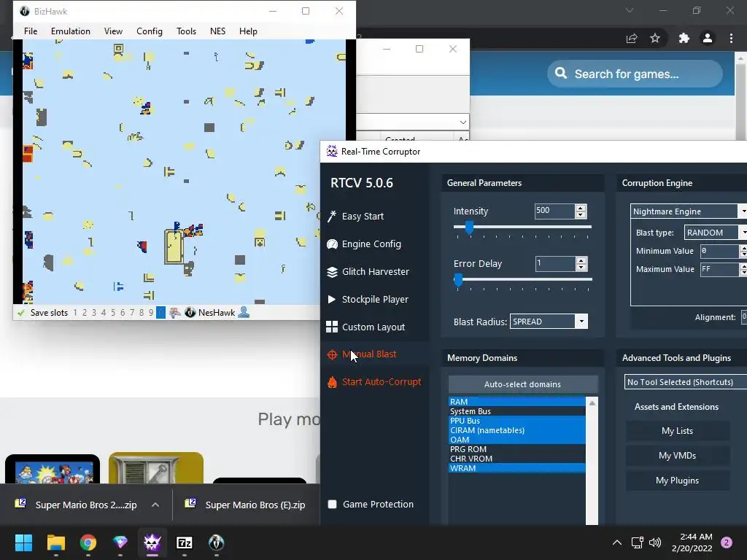
Task: Click Auto-select domains button
Action: click(522, 384)
